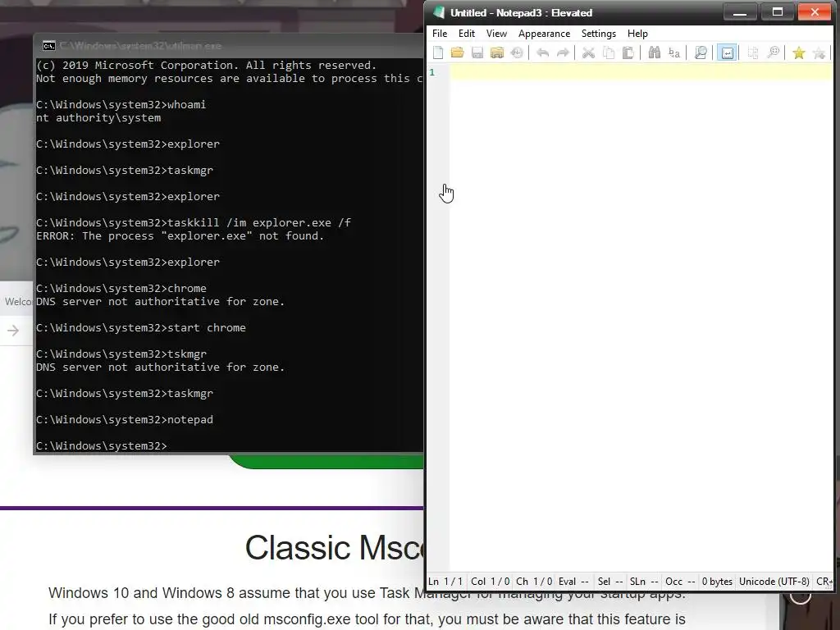Click the 'taskkill /im explorer.exe /f' command line
840x630 pixels.
point(194,223)
